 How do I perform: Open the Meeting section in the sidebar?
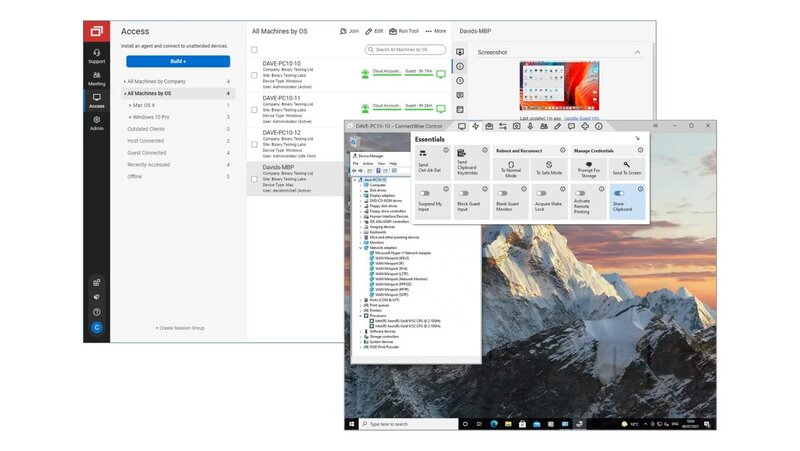pyautogui.click(x=96, y=78)
